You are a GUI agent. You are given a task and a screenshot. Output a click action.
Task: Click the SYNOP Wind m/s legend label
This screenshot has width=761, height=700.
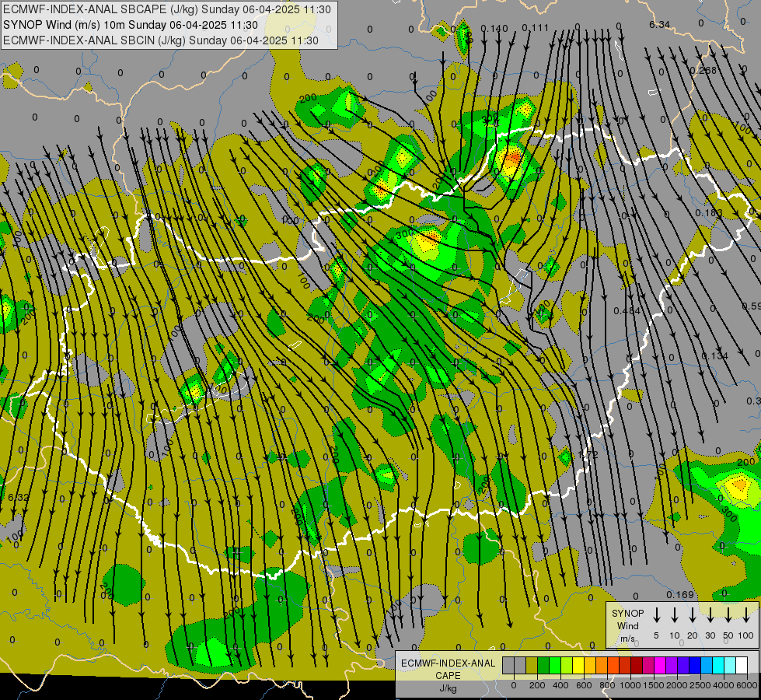[627, 625]
